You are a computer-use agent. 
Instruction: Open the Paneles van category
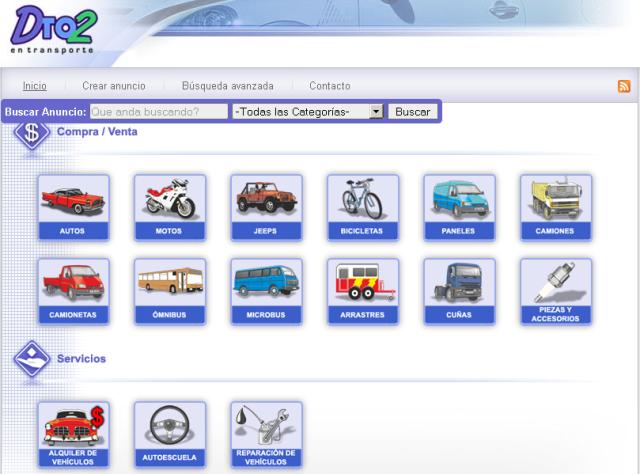(x=458, y=207)
